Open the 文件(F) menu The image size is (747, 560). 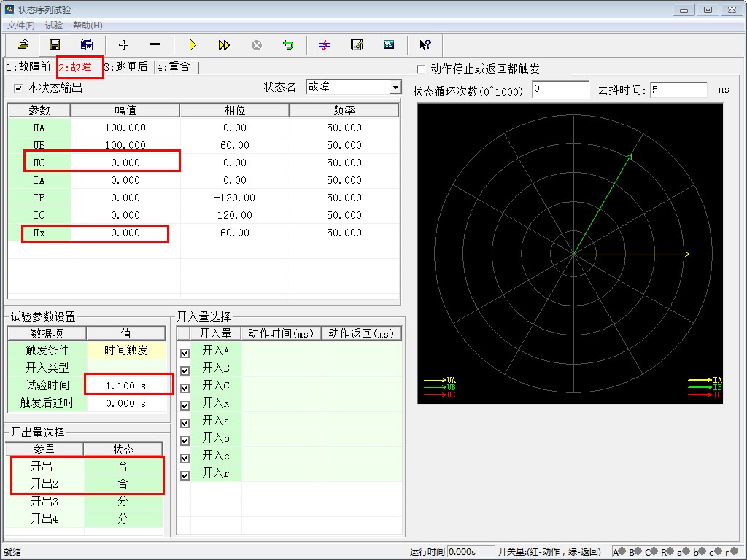[x=21, y=26]
